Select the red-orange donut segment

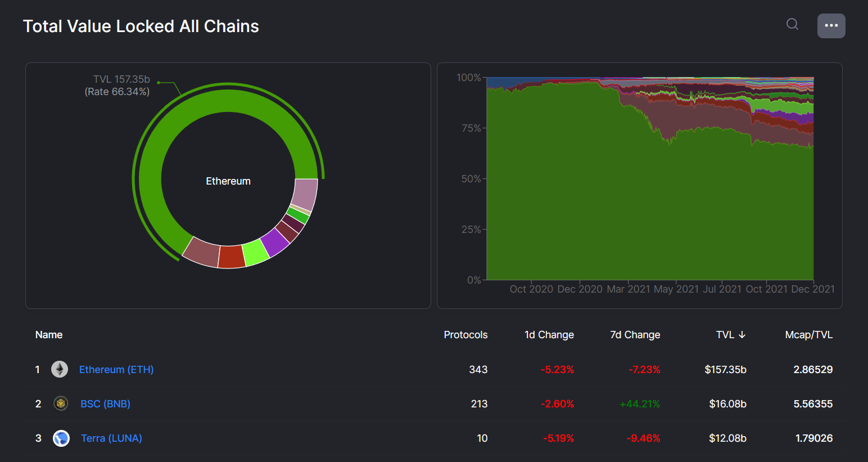click(x=232, y=257)
